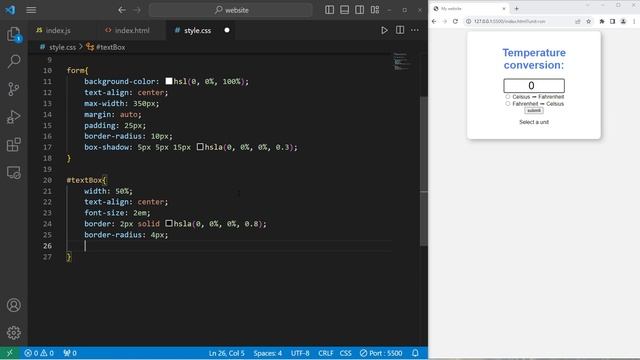This screenshot has height=360, width=640.
Task: Select the My website browser tab
Action: click(x=469, y=9)
